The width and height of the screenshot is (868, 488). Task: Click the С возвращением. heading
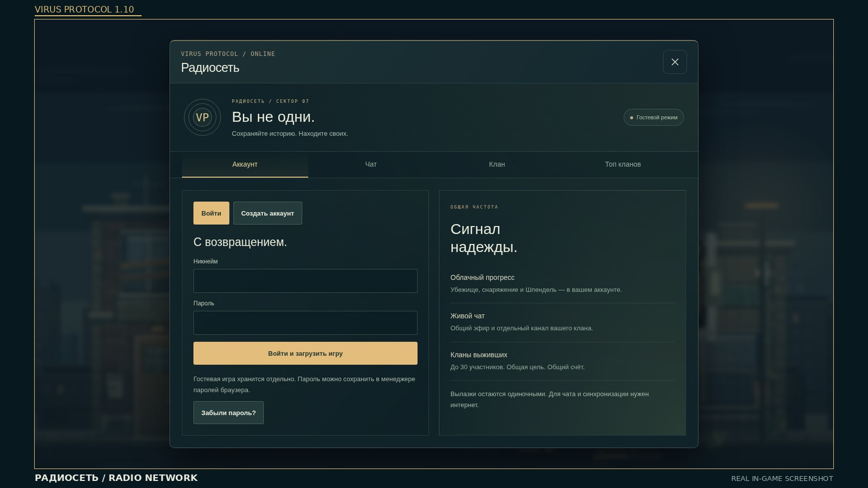point(240,242)
